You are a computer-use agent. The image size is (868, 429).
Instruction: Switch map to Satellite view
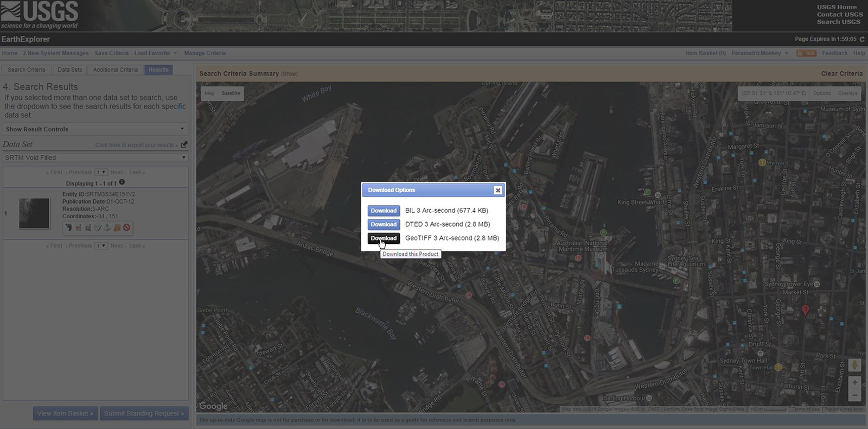pos(231,93)
